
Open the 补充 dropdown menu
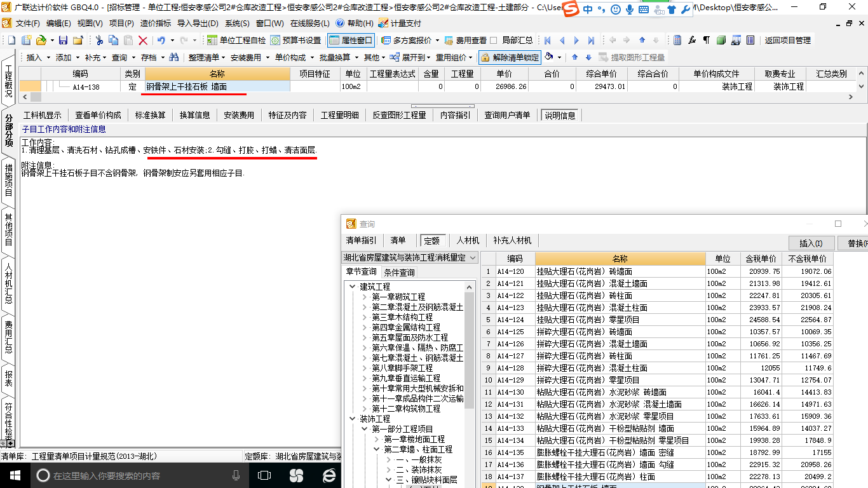pos(96,57)
